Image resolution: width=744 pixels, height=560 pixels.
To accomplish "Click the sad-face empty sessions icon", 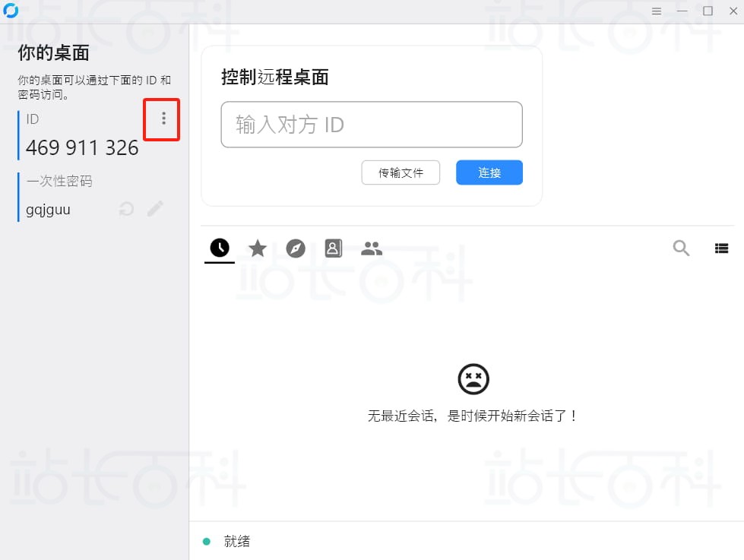I will (474, 379).
